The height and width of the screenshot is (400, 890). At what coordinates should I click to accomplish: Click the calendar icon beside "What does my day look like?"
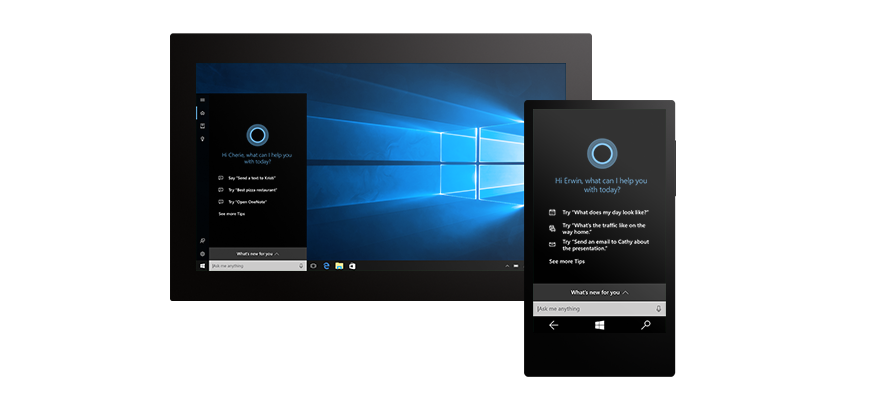point(552,212)
